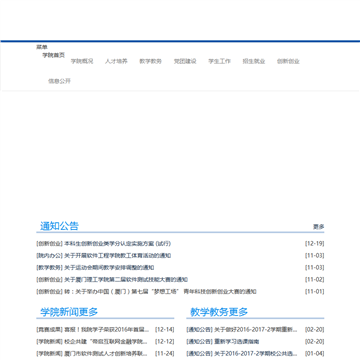Open the 教学教务更多 heading link
The height and width of the screenshot is (360, 360).
point(219,312)
